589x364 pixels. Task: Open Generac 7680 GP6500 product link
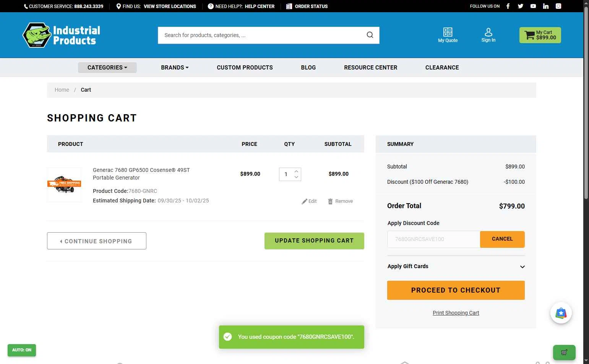click(141, 174)
